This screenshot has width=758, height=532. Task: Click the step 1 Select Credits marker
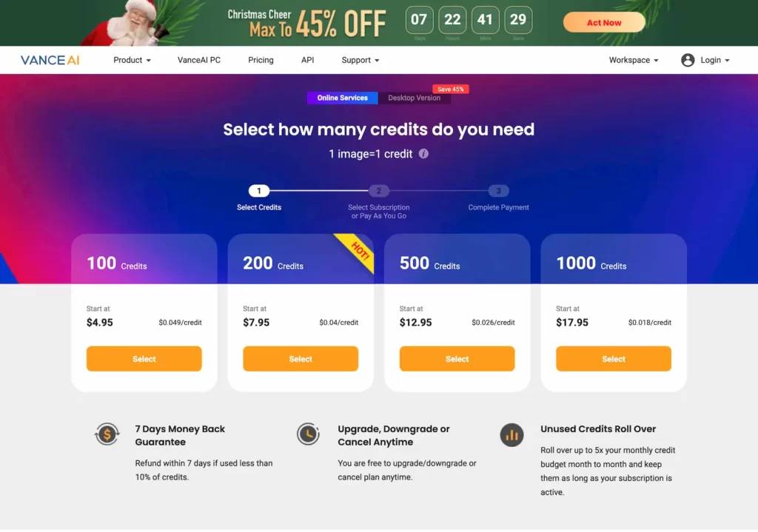tap(258, 190)
